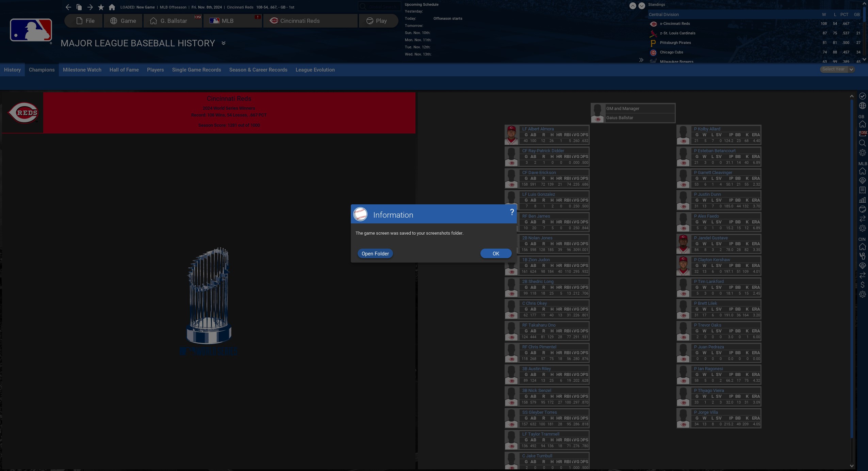Screen dimensions: 868x471
Task: Click the MLB logo at top left
Action: [31, 30]
